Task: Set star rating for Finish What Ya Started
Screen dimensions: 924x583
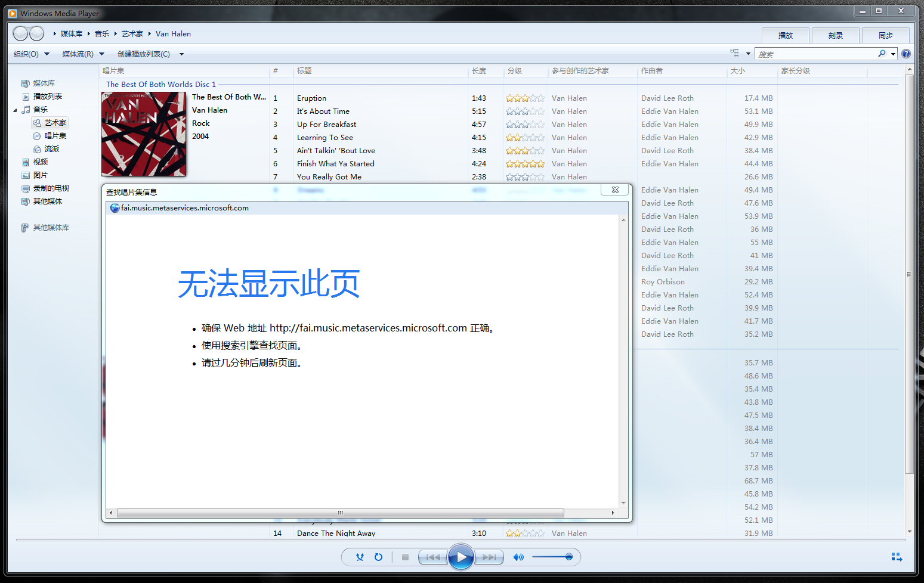Action: tap(525, 164)
